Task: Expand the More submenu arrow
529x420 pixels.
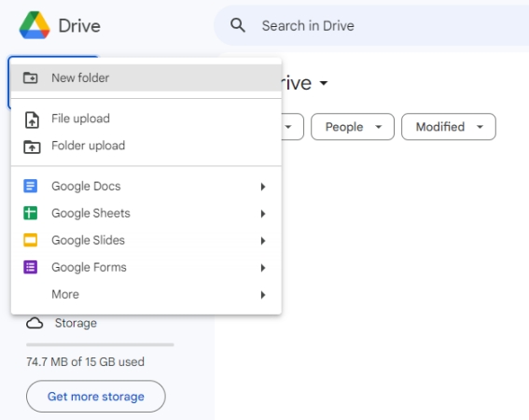Action: [x=263, y=295]
